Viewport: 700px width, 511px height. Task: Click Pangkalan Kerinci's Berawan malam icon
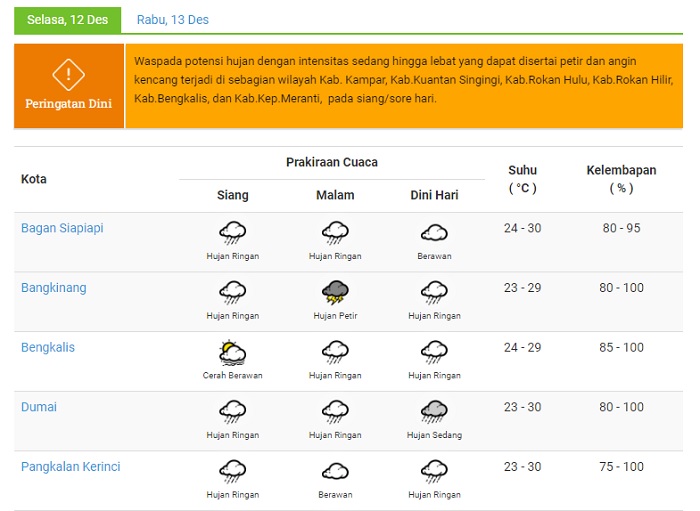pos(335,471)
